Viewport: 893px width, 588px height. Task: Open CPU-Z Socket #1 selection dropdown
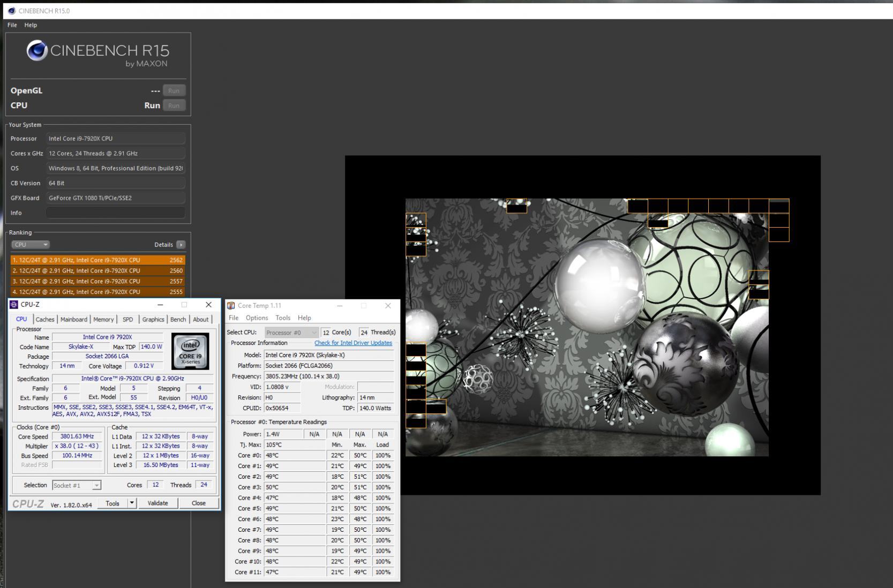click(77, 485)
